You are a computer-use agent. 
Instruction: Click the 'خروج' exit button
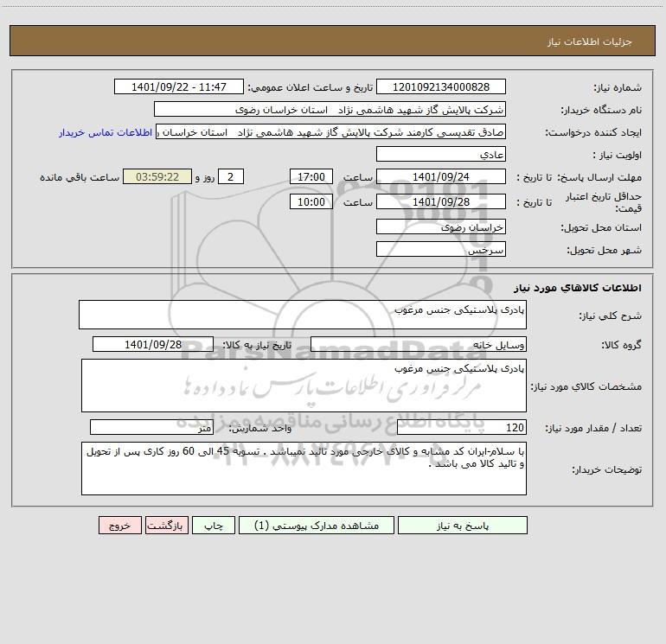click(119, 525)
